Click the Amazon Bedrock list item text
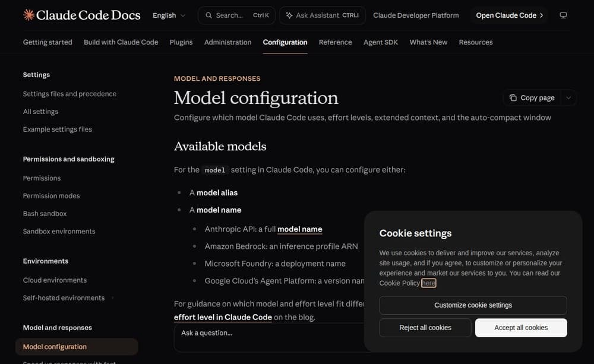This screenshot has height=364, width=594. click(281, 246)
